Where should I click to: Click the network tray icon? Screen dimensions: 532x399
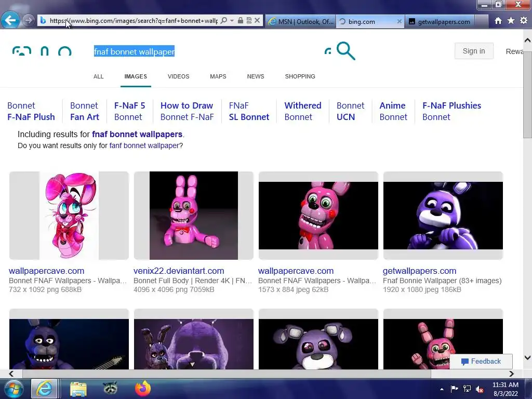click(467, 389)
